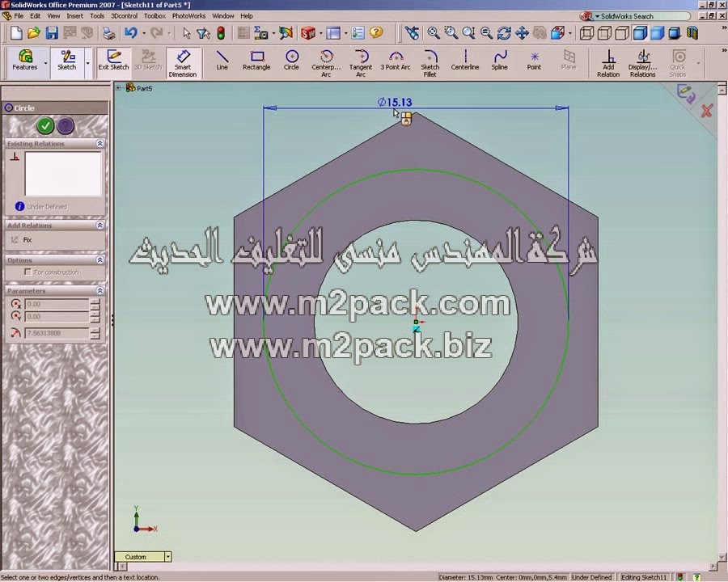Select the Ø15.13 dimension text

tap(395, 102)
